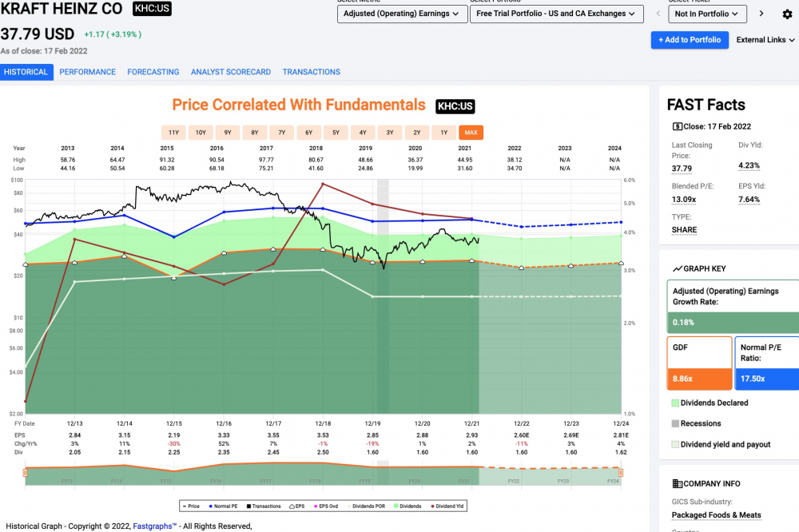799x532 pixels.
Task: Select 2Y time range button
Action: pos(417,133)
